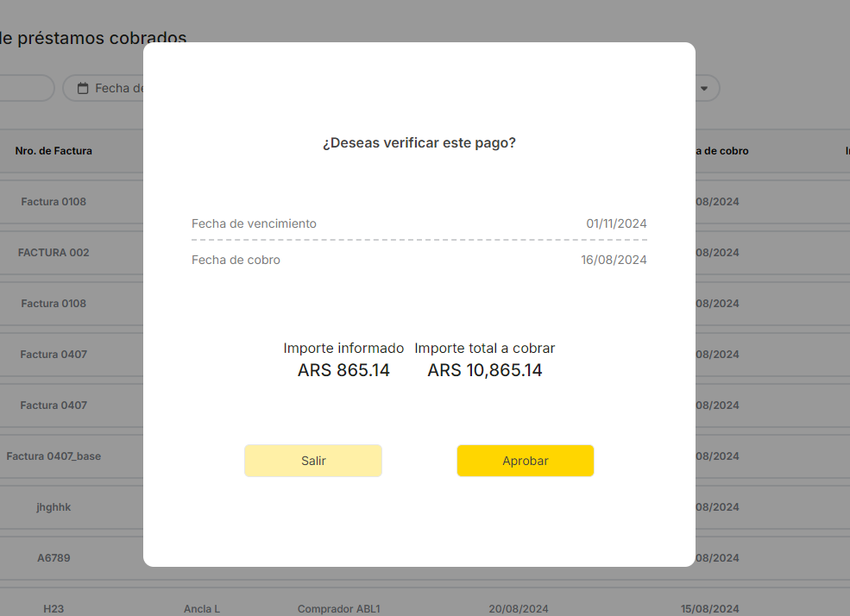Click the Aprobar button
The image size is (850, 616).
pos(525,461)
